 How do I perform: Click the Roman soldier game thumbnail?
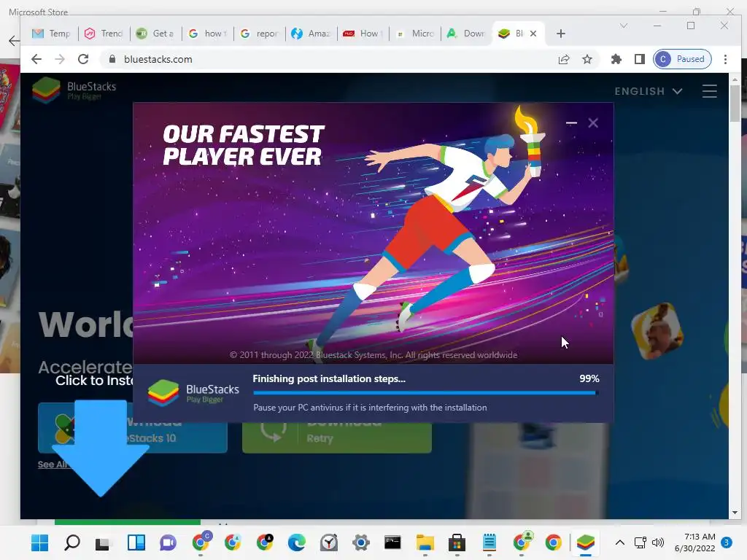point(657,330)
